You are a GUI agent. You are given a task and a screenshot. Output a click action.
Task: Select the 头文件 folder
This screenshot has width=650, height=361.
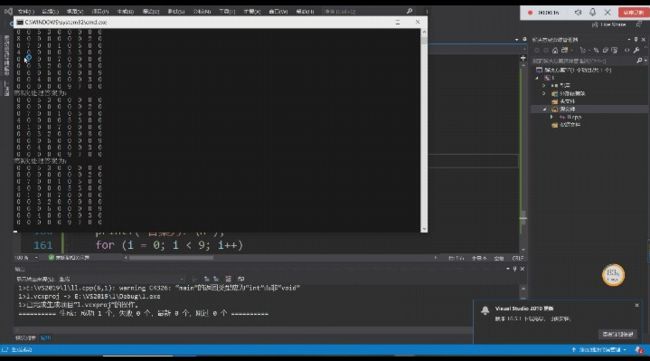click(563, 101)
